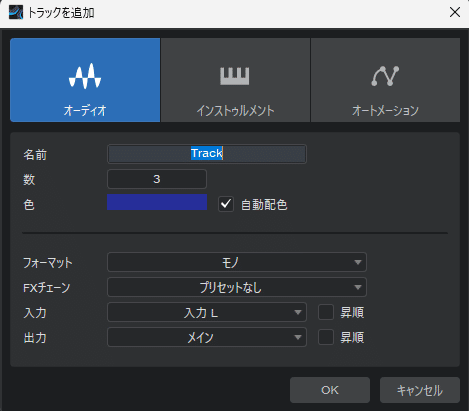Close the トラックを追加 dialog with X
This screenshot has width=469, height=411.
(x=455, y=12)
